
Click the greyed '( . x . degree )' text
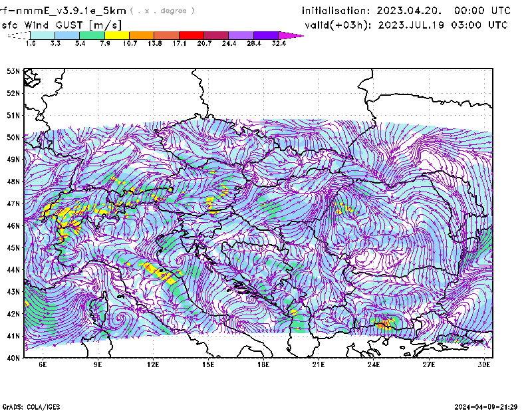pyautogui.click(x=162, y=11)
